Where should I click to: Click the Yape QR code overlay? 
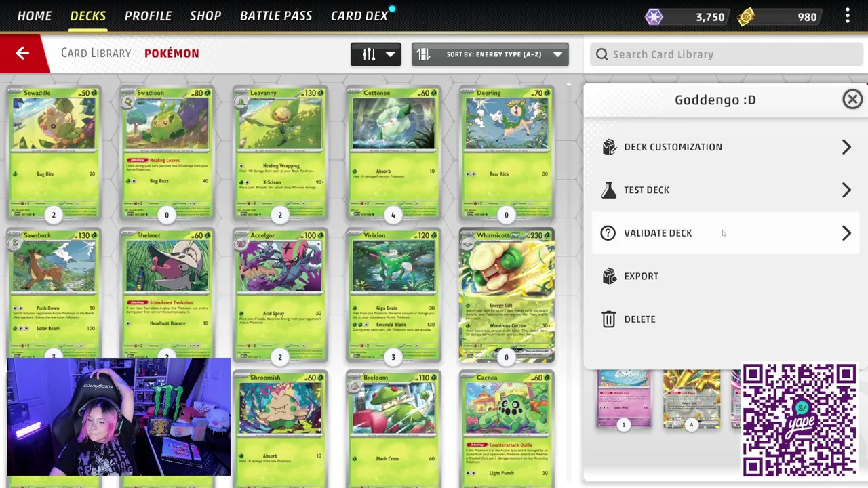click(799, 420)
